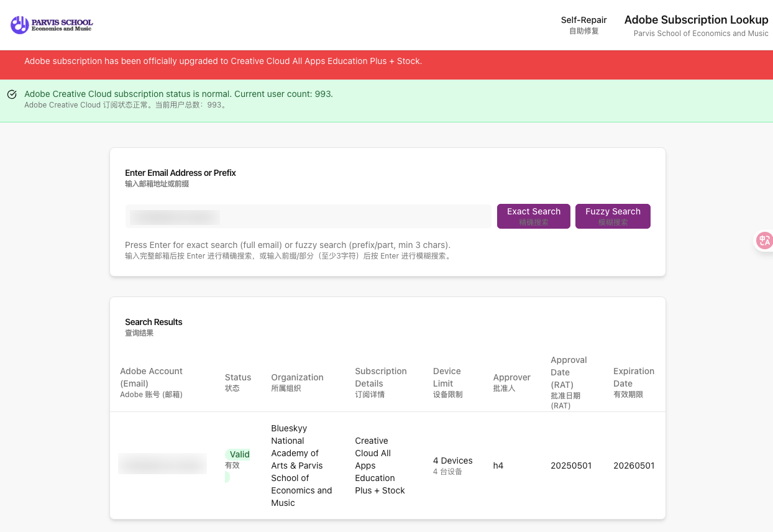Click the red upgrade announcement banner text
The height and width of the screenshot is (532, 773).
[223, 61]
